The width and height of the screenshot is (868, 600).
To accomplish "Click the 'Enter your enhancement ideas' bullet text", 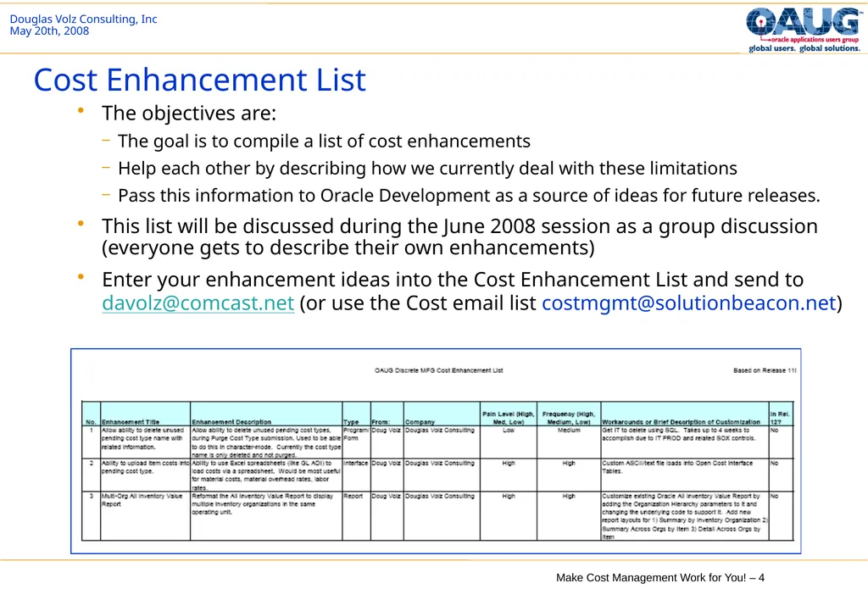I will pos(471,292).
